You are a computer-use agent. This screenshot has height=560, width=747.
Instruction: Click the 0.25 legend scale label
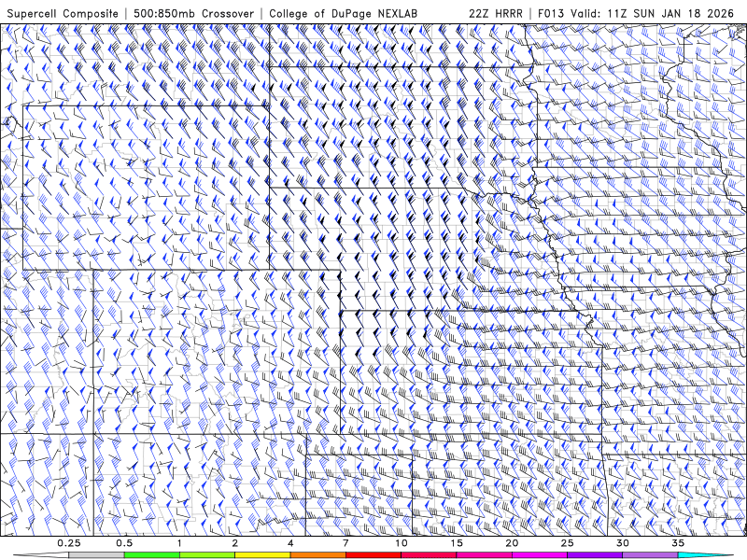click(69, 543)
